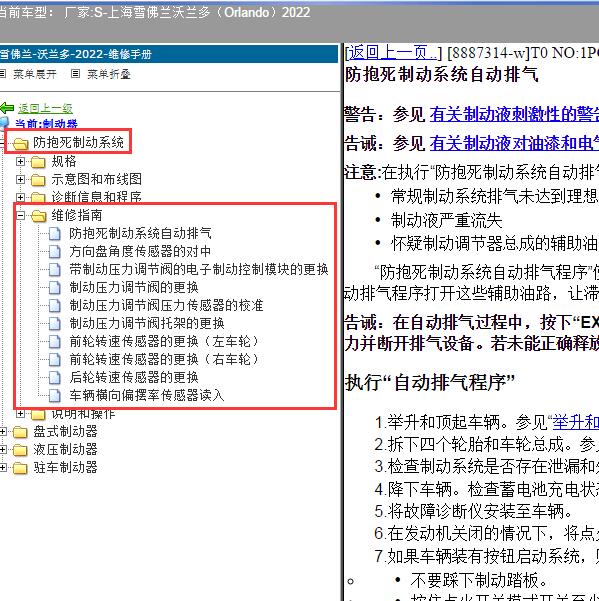This screenshot has height=601, width=599.
Task: Click document icon beside 方向盘角度传感器的对中
Action: pyautogui.click(x=55, y=251)
